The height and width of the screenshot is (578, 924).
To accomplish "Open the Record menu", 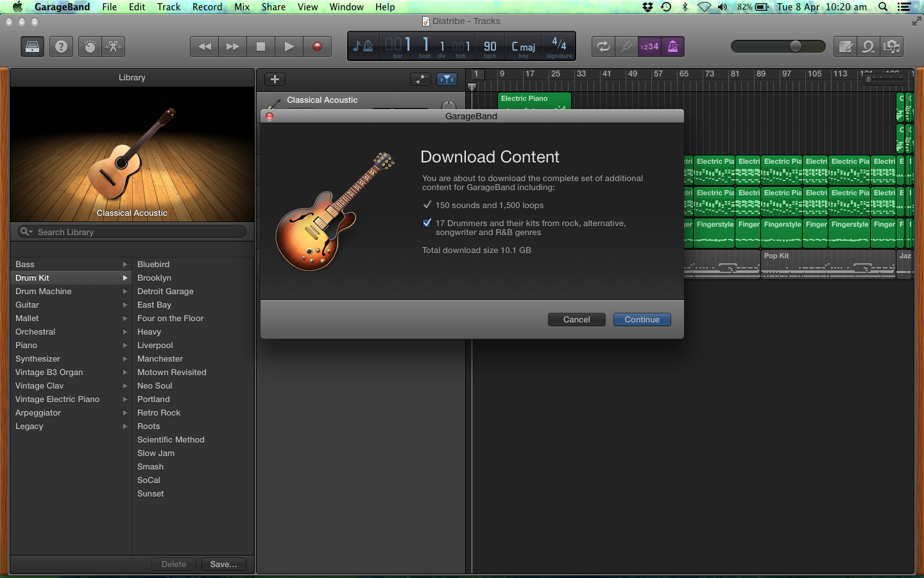I will click(x=207, y=7).
